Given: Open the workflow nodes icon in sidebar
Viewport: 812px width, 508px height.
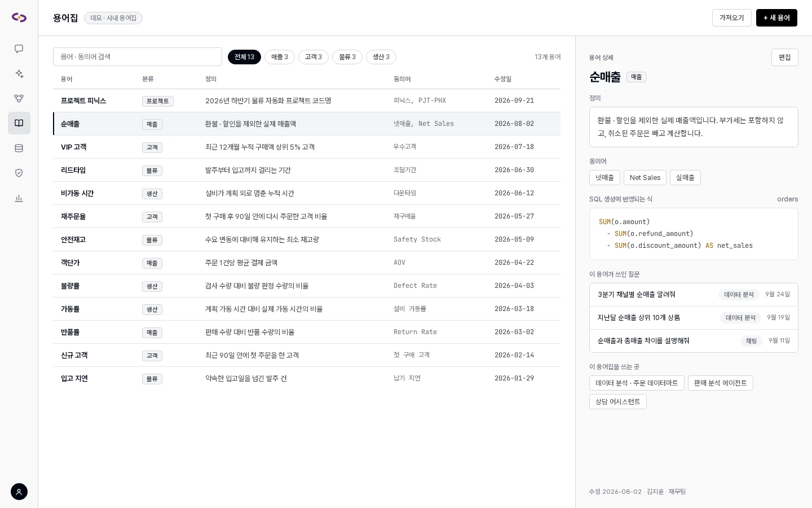Looking at the screenshot, I should click(x=19, y=99).
